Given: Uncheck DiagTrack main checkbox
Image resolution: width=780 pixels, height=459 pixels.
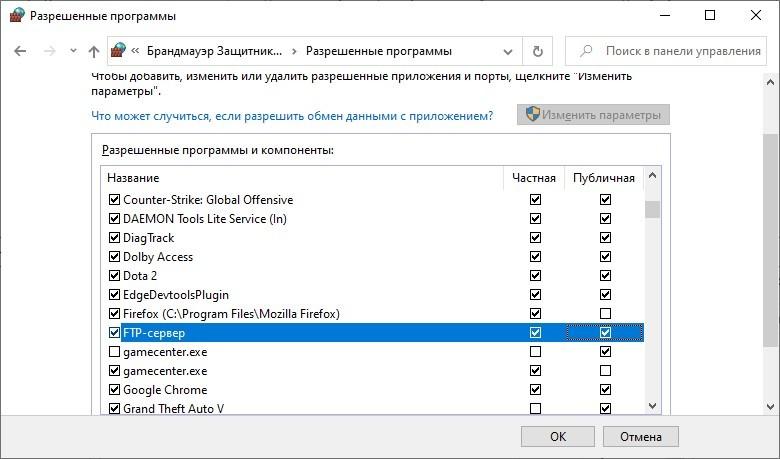Looking at the screenshot, I should 114,237.
